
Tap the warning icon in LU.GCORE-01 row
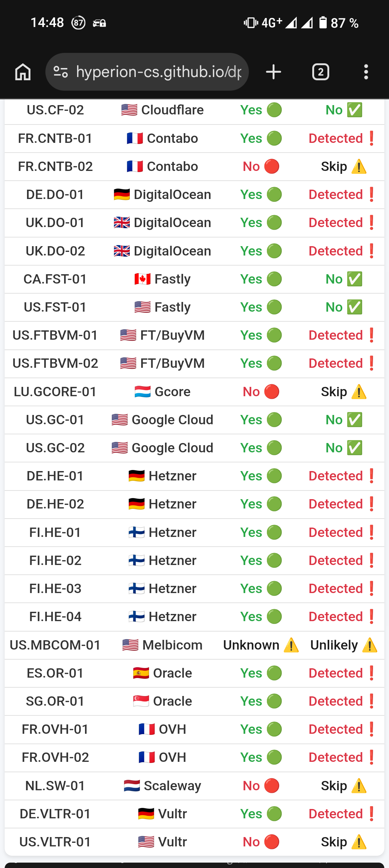359,392
